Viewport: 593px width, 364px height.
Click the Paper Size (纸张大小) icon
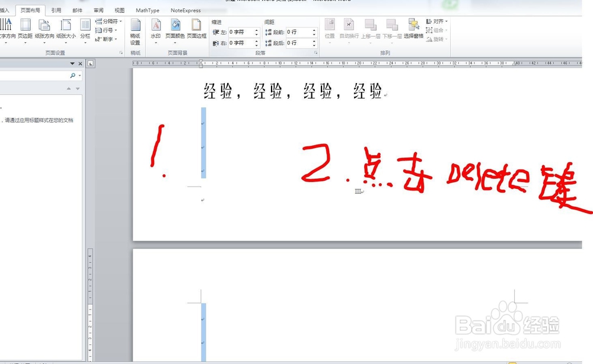[67, 31]
